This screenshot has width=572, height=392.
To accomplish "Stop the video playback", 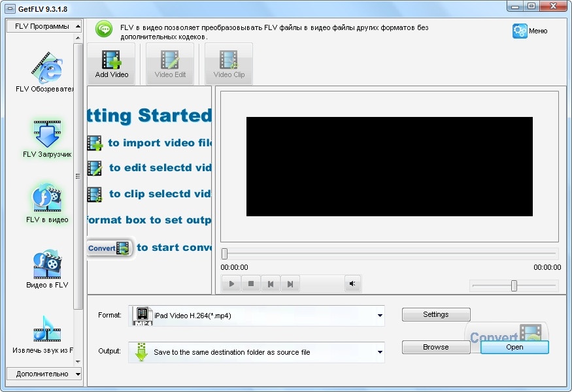I will (251, 284).
